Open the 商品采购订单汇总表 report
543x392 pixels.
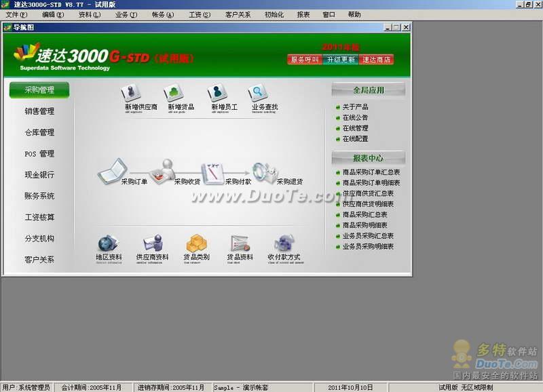click(371, 172)
